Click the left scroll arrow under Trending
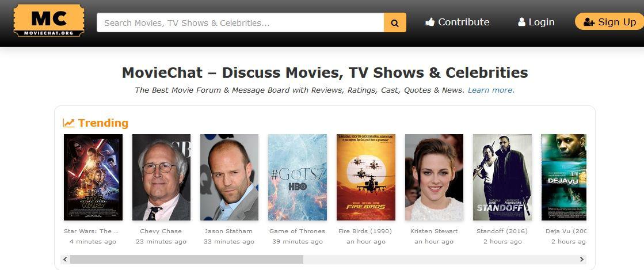 pyautogui.click(x=65, y=259)
